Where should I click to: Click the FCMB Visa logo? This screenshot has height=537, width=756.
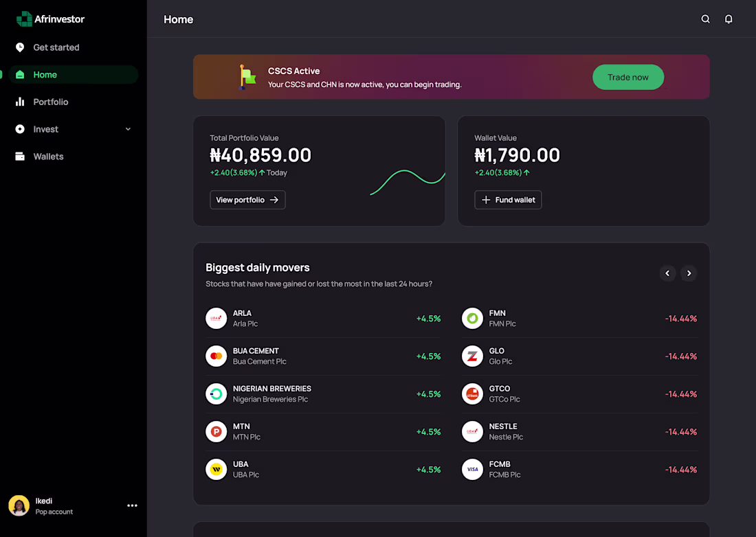pyautogui.click(x=472, y=469)
